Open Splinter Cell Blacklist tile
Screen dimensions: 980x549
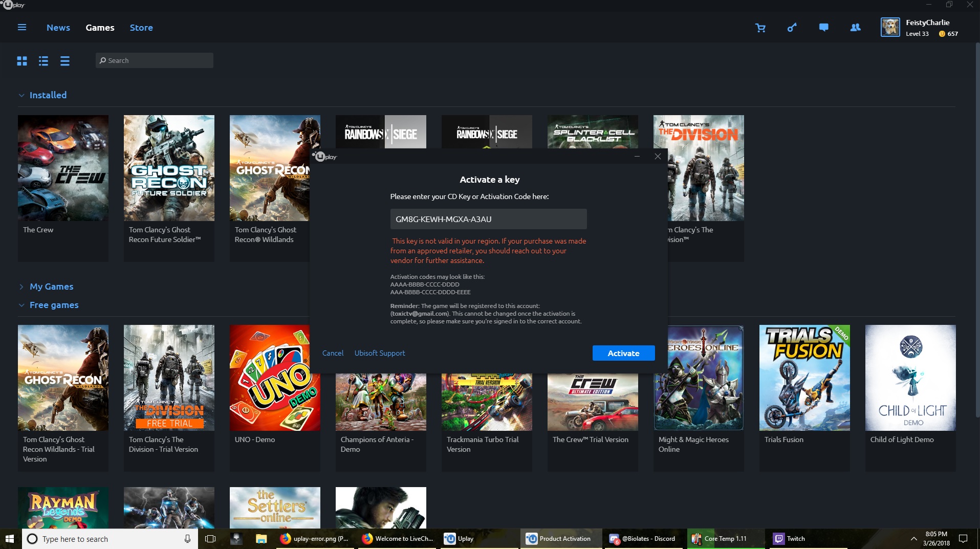click(x=593, y=131)
